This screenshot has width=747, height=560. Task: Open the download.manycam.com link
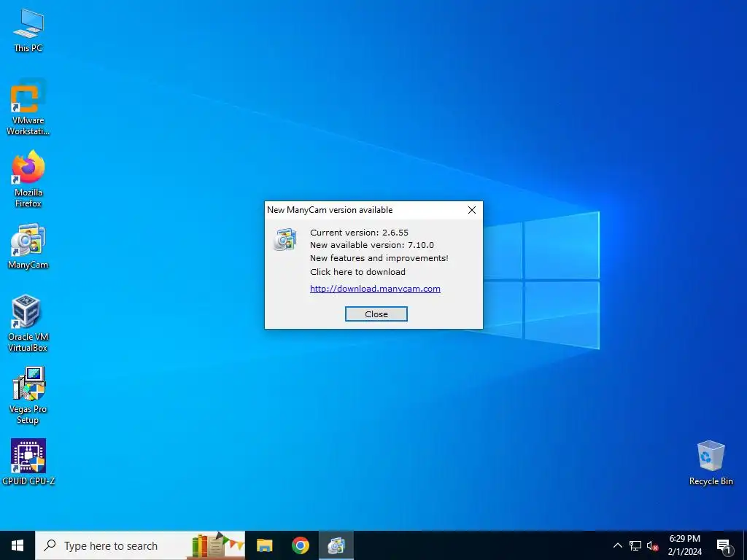[x=375, y=289]
